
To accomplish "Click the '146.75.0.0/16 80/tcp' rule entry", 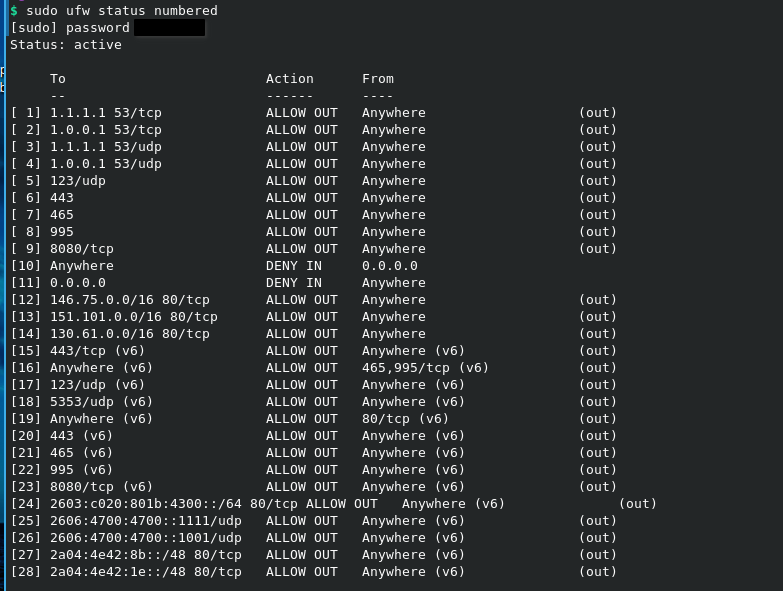I will point(130,299).
